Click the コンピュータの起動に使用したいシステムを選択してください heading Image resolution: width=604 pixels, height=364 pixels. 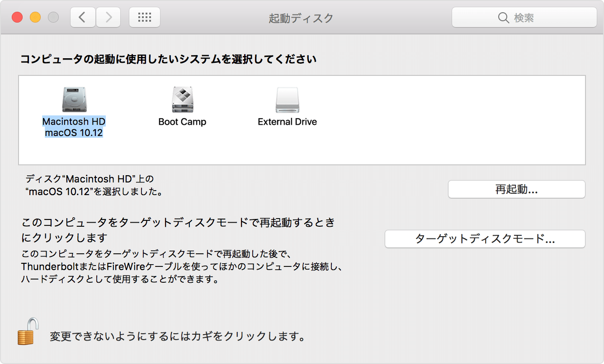point(168,59)
